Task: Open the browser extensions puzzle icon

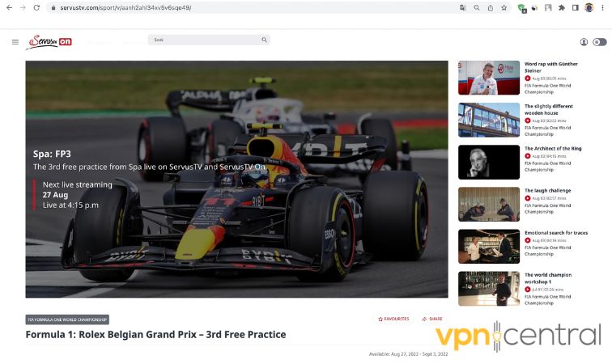Action: click(x=562, y=7)
